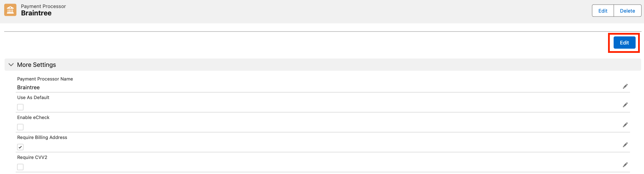644x174 pixels.
Task: Click the Enable eCheck row's pencil icon
Action: tap(625, 125)
